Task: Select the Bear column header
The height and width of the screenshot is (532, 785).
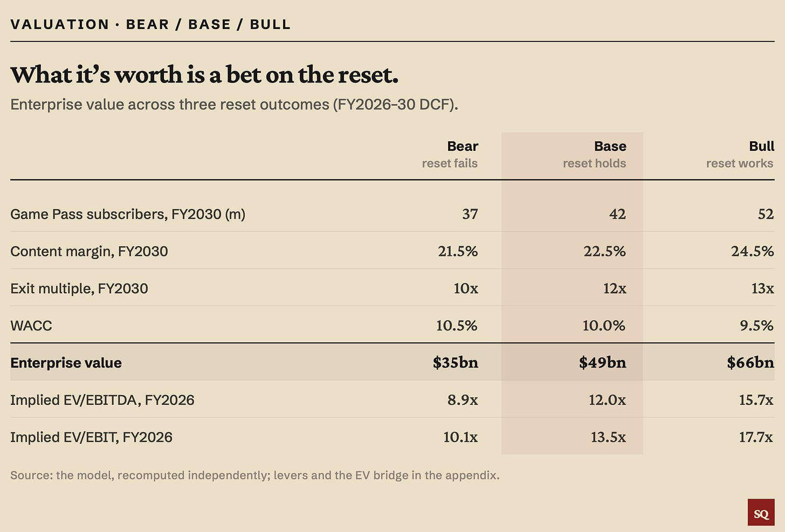Action: [x=463, y=147]
